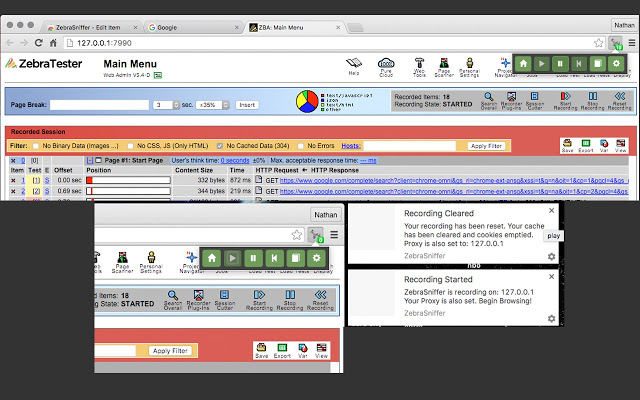This screenshot has height=400, width=640.
Task: Click Apply Filter in the enlarged inset
Action: point(170,351)
